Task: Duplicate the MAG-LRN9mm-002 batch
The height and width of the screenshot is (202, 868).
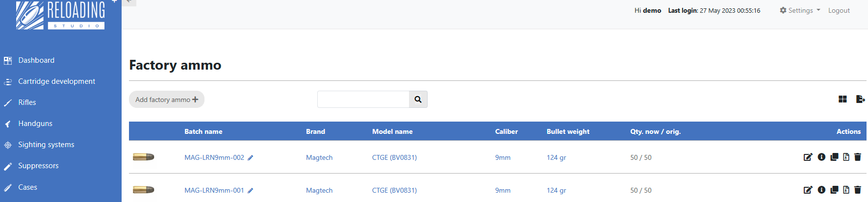Action: pos(834,157)
